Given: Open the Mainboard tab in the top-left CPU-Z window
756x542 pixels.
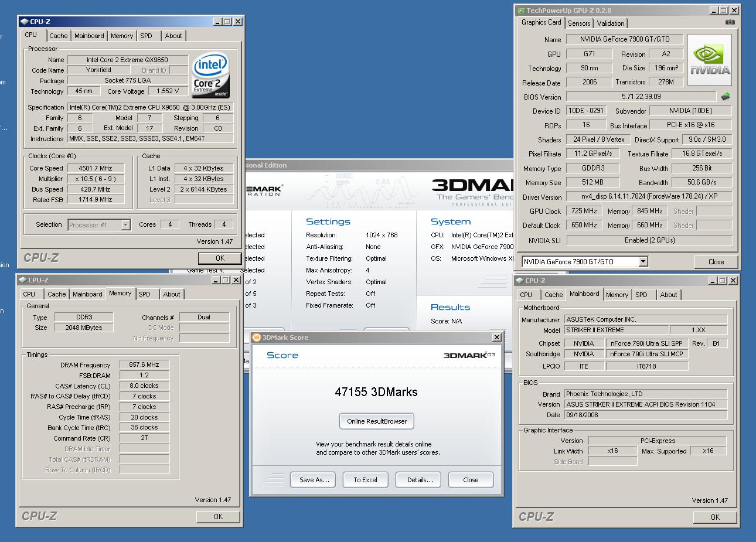Looking at the screenshot, I should [x=89, y=36].
